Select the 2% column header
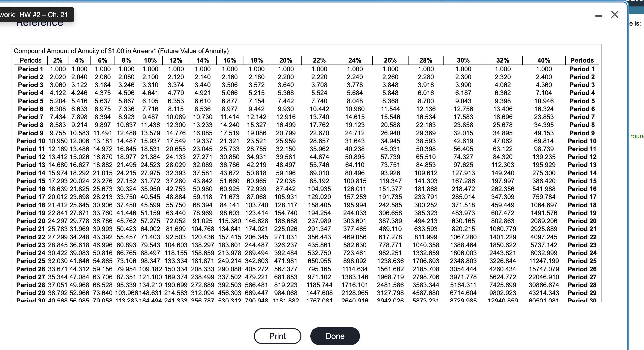The width and height of the screenshot is (644, 350). (x=58, y=60)
